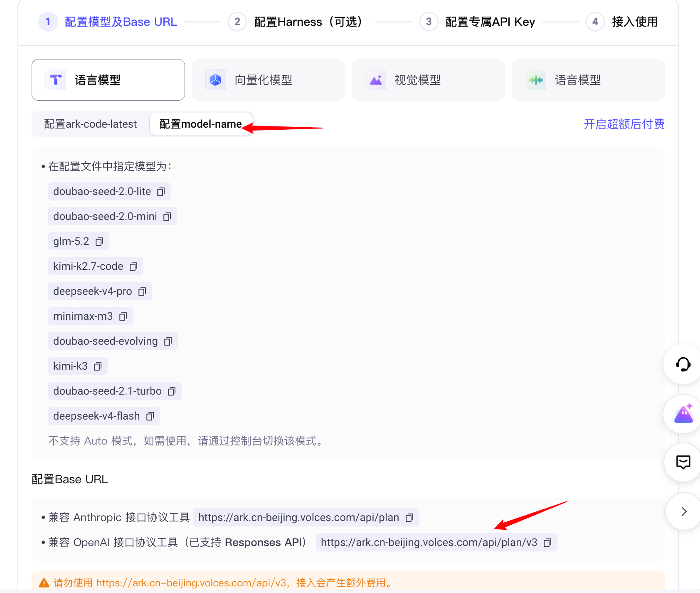Copy the deepseek-v4-flash model name
Screen dimensions: 700x593
point(150,416)
